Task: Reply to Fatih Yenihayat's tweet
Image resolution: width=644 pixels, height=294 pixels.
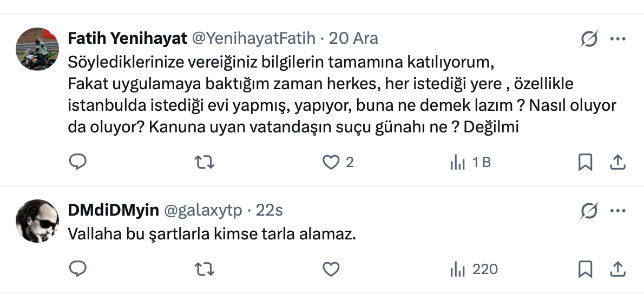Action: [78, 162]
